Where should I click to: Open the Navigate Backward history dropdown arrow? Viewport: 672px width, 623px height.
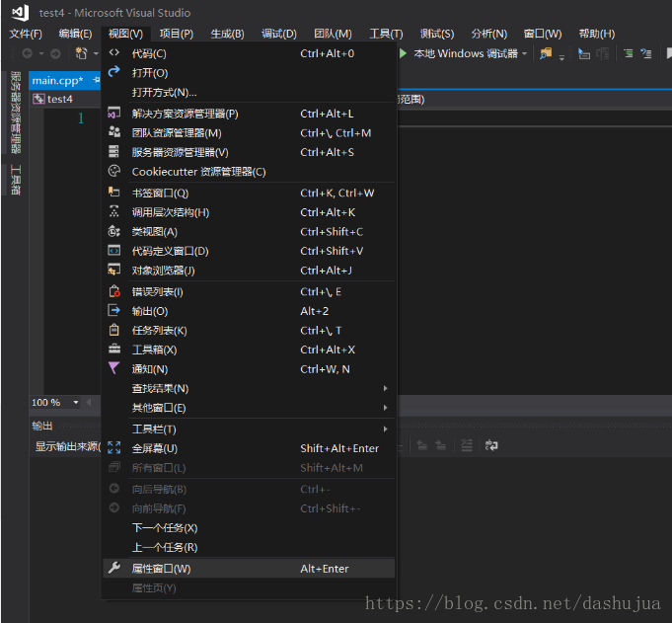(x=41, y=53)
